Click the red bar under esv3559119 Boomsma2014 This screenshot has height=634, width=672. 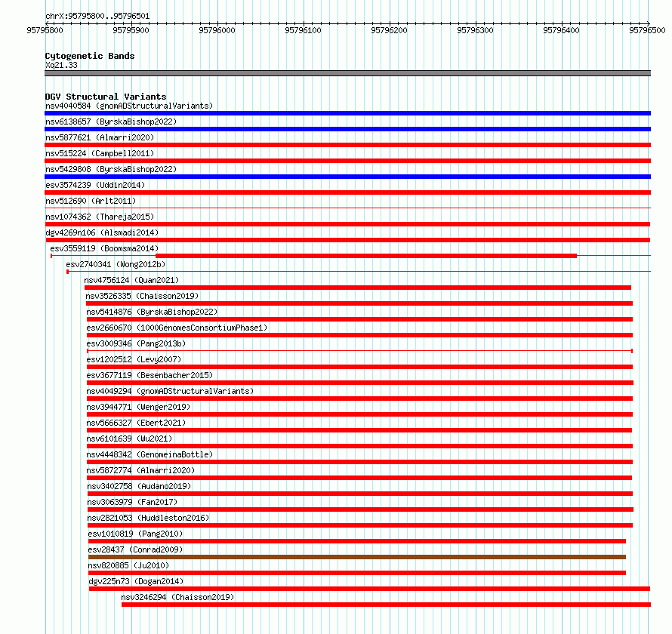point(366,256)
